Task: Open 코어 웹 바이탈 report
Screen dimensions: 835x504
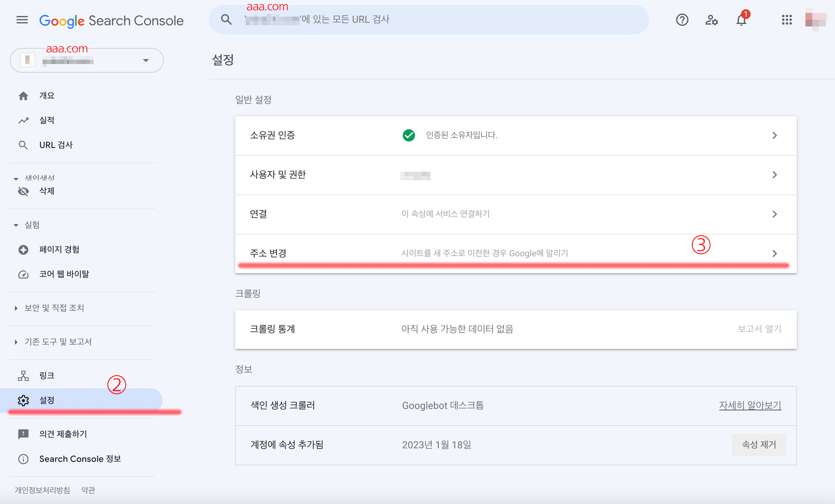Action: 64,274
